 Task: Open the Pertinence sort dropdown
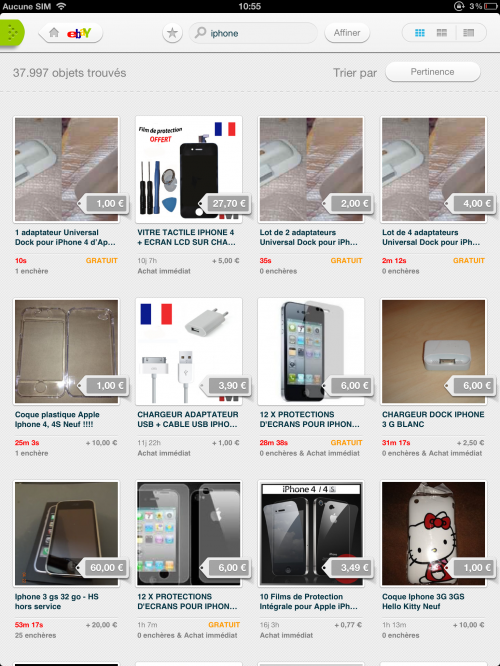click(432, 72)
